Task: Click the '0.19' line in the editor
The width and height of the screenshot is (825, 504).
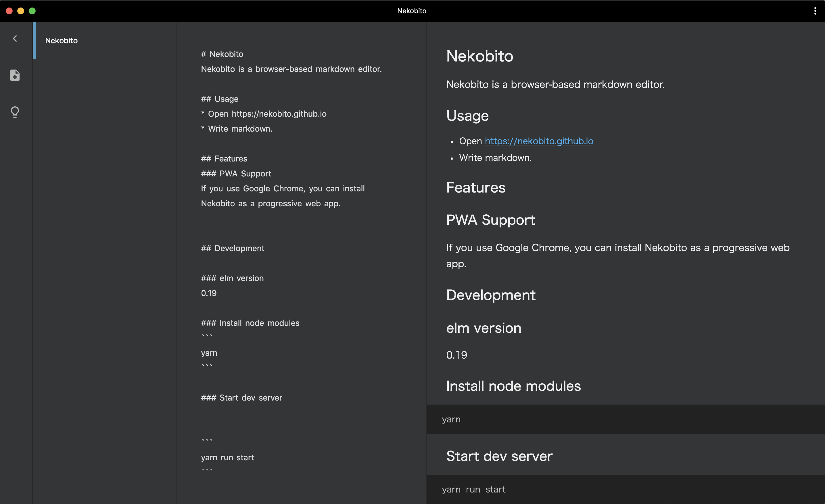Action: coord(209,293)
